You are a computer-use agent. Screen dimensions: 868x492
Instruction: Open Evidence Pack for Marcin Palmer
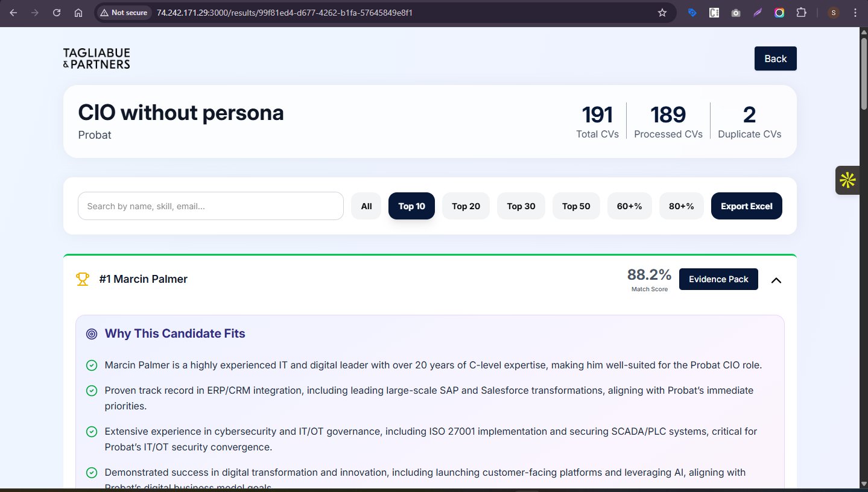point(718,279)
